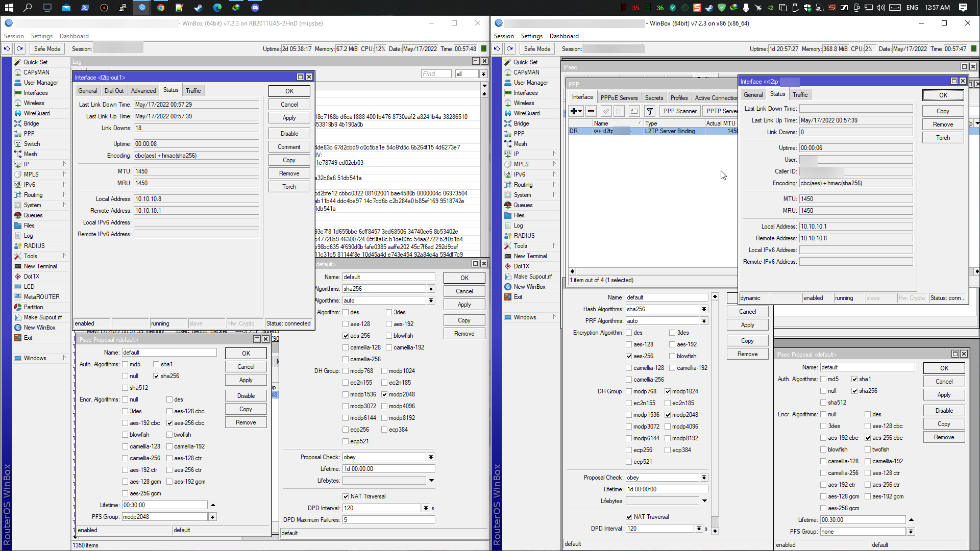Toggle sha1 in right IPsec Proposal
Viewport: 980px width, 551px height.
point(854,379)
